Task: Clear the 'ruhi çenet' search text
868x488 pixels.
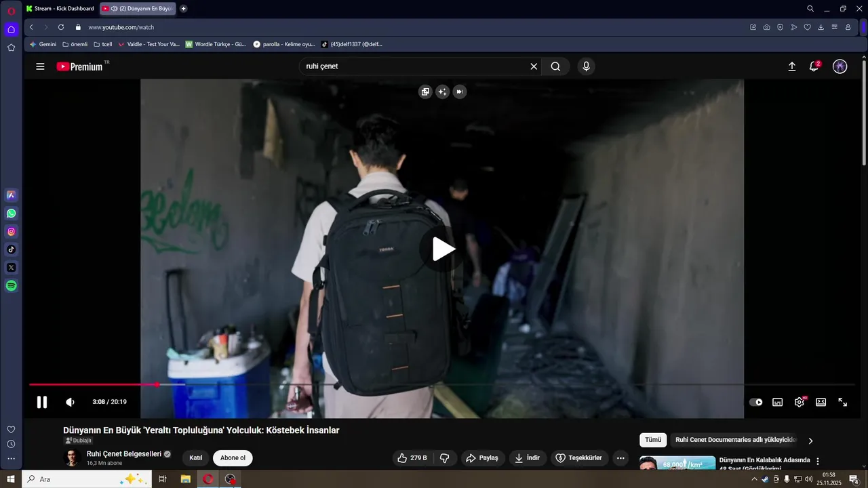Action: tap(534, 66)
